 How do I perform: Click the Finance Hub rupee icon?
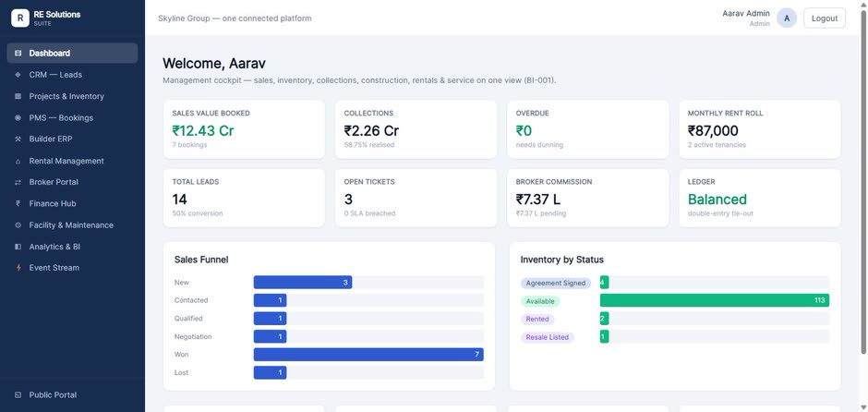[18, 204]
